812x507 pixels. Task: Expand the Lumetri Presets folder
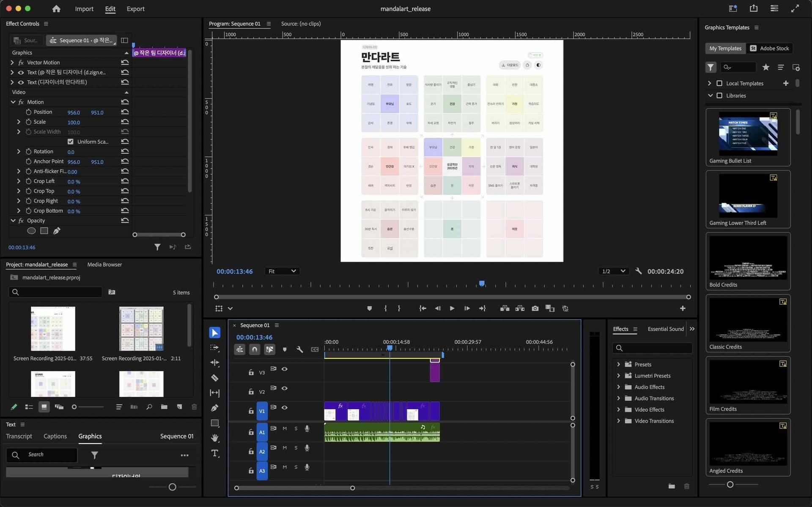(618, 376)
